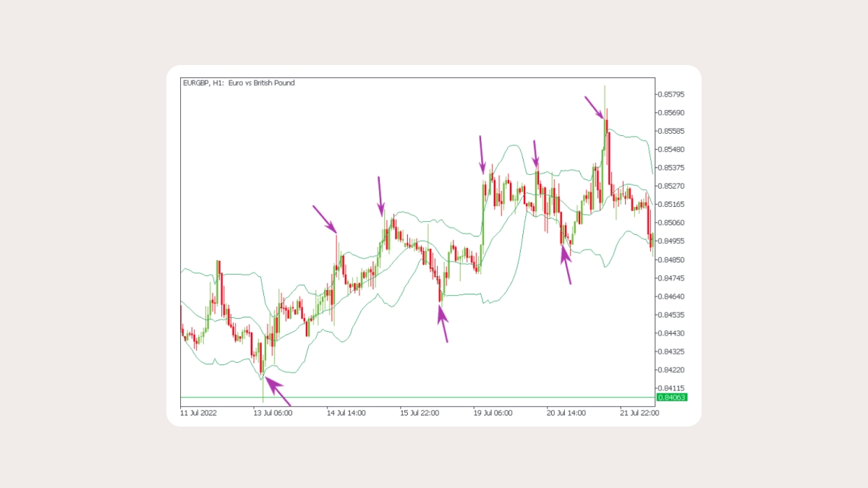The width and height of the screenshot is (868, 488).
Task: Select the 0.85270 price level label
Action: tap(671, 186)
